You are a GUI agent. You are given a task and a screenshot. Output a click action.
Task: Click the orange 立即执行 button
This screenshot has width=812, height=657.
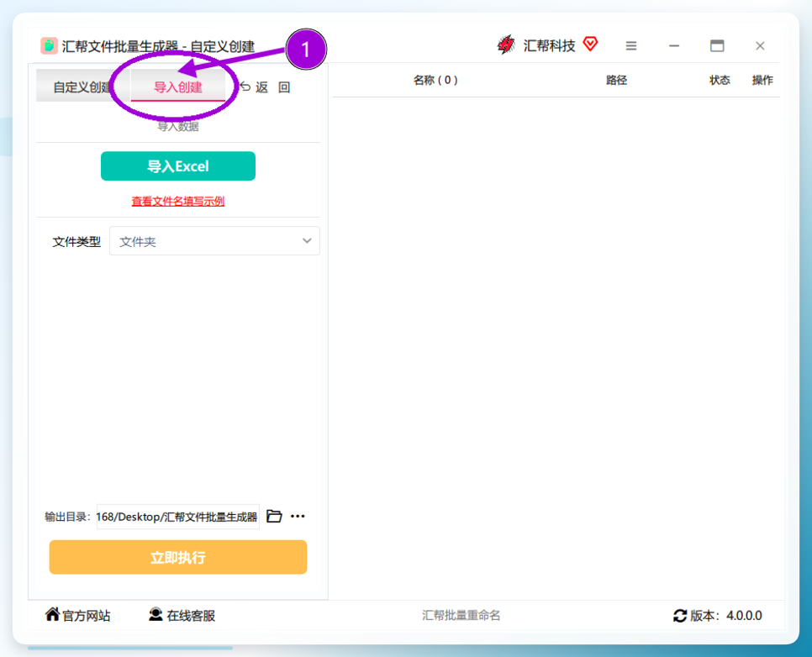(177, 557)
